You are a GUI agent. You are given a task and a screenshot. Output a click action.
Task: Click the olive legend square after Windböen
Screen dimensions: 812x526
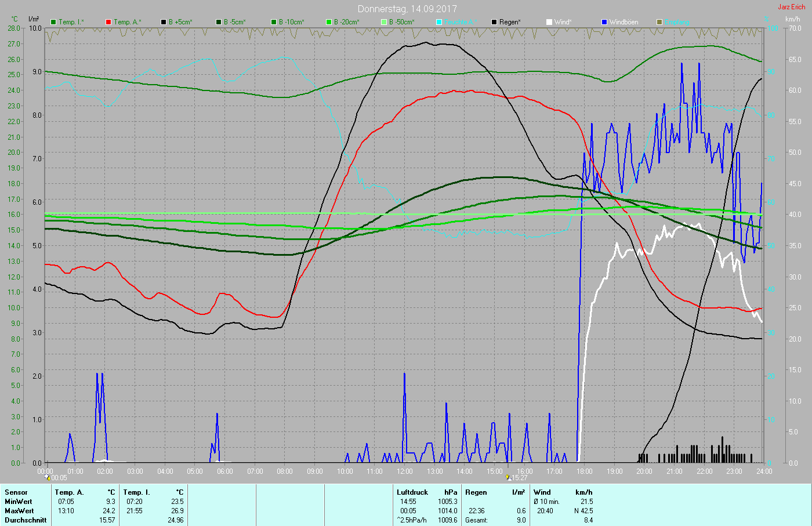(x=659, y=22)
